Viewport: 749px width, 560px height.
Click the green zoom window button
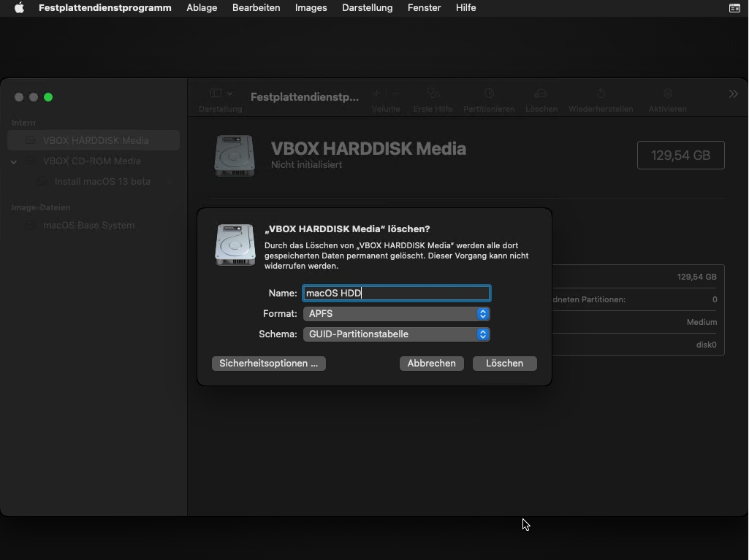pos(48,97)
